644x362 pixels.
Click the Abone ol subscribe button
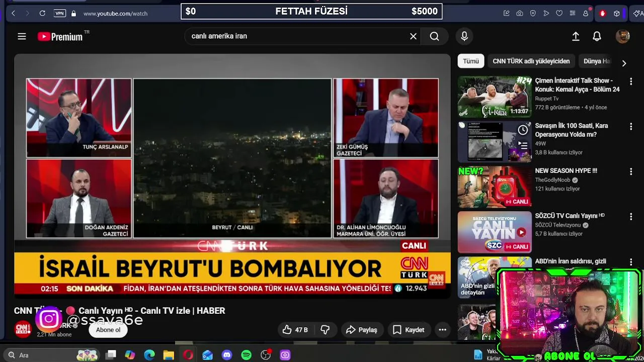click(x=108, y=330)
